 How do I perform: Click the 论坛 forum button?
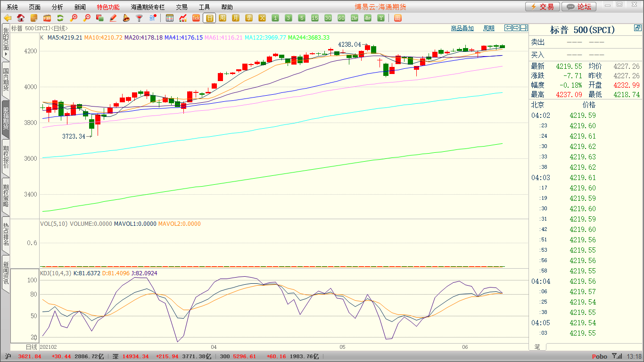[579, 7]
